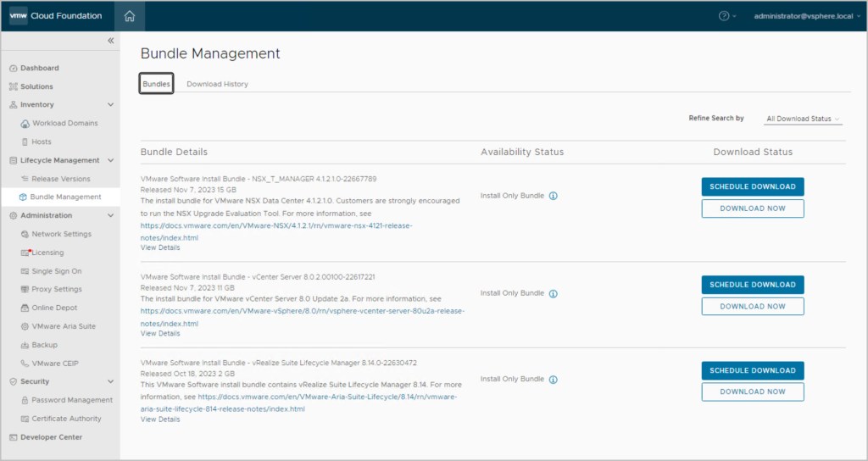868x461 pixels.
Task: Click Download Now for vCenter Server bundle
Action: [x=752, y=307]
